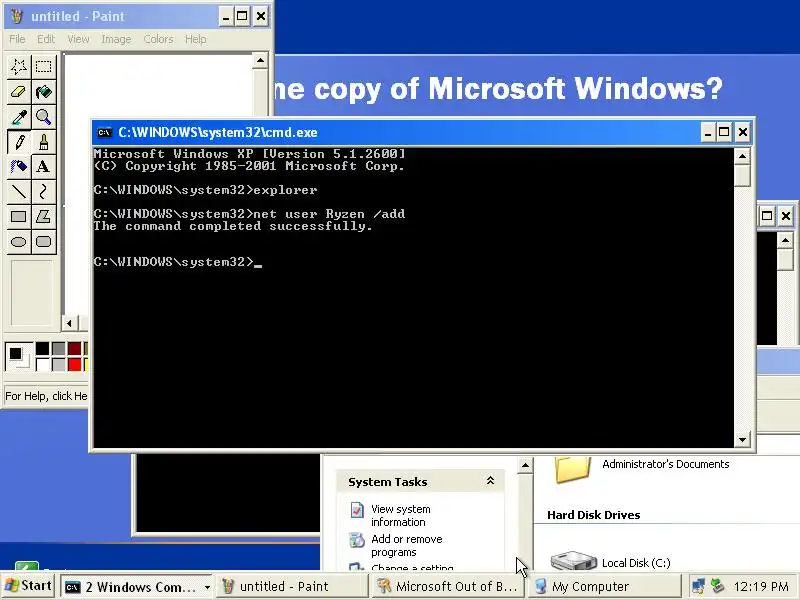The width and height of the screenshot is (800, 600).
Task: Click 'The command completed successfully.' line
Action: point(233,226)
